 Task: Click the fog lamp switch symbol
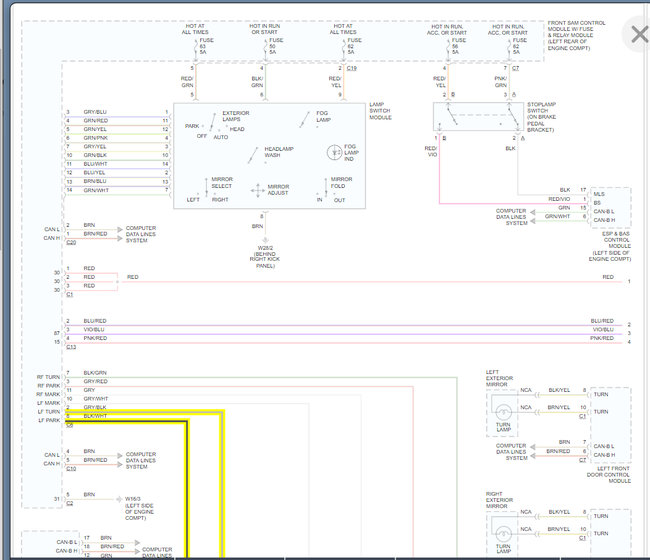tap(305, 119)
